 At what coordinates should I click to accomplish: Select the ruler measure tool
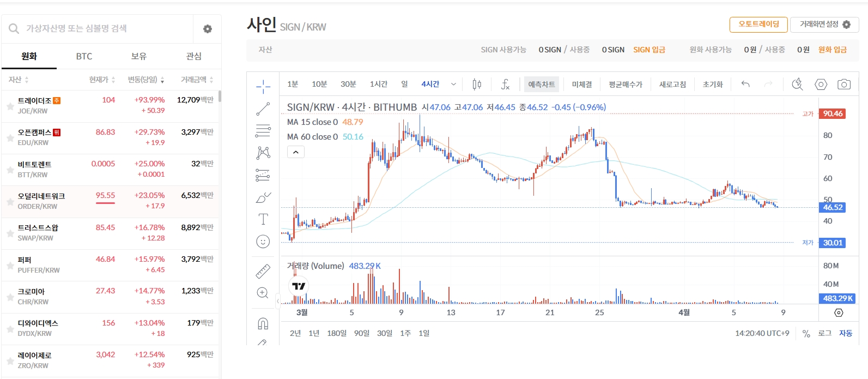pyautogui.click(x=263, y=271)
